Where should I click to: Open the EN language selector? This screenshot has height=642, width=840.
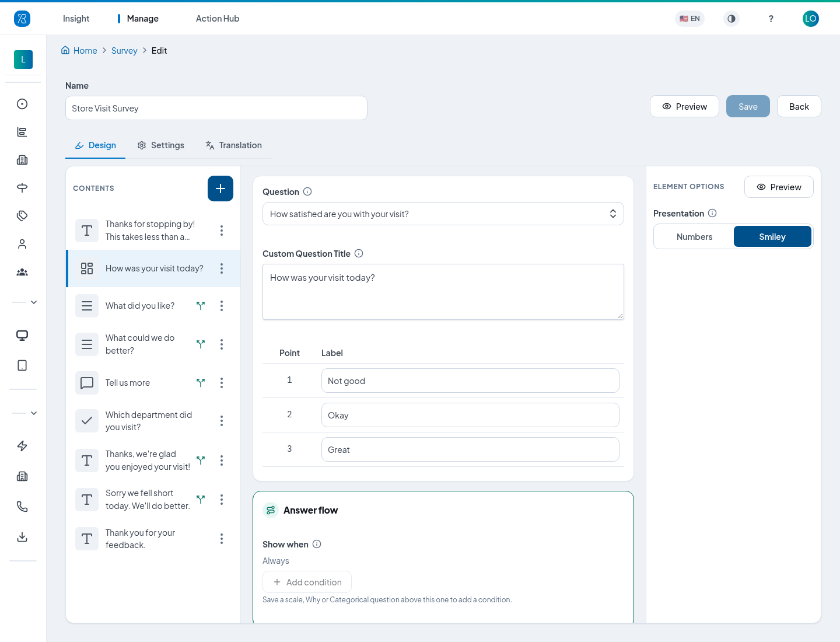[x=690, y=19]
